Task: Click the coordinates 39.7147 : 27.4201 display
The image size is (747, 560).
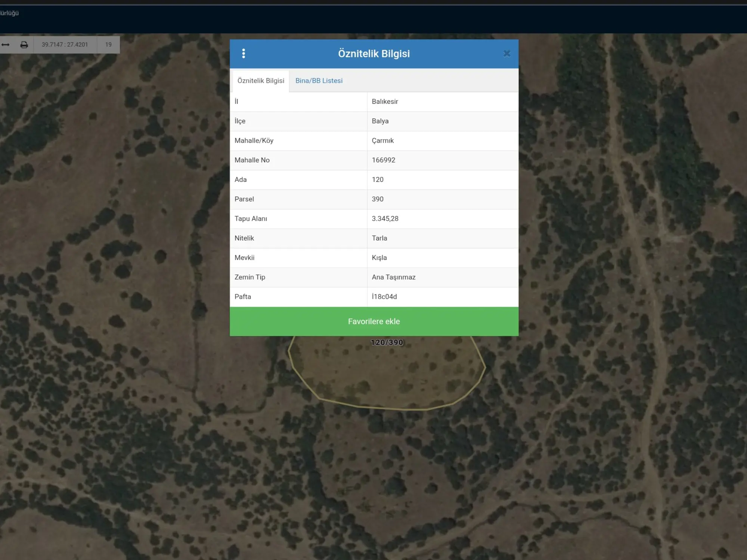Action: [65, 44]
